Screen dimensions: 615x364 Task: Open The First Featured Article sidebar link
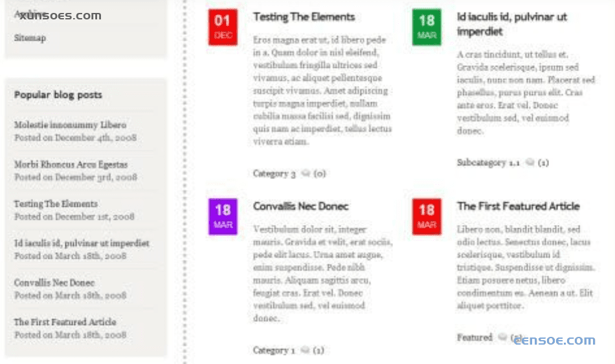click(x=65, y=322)
